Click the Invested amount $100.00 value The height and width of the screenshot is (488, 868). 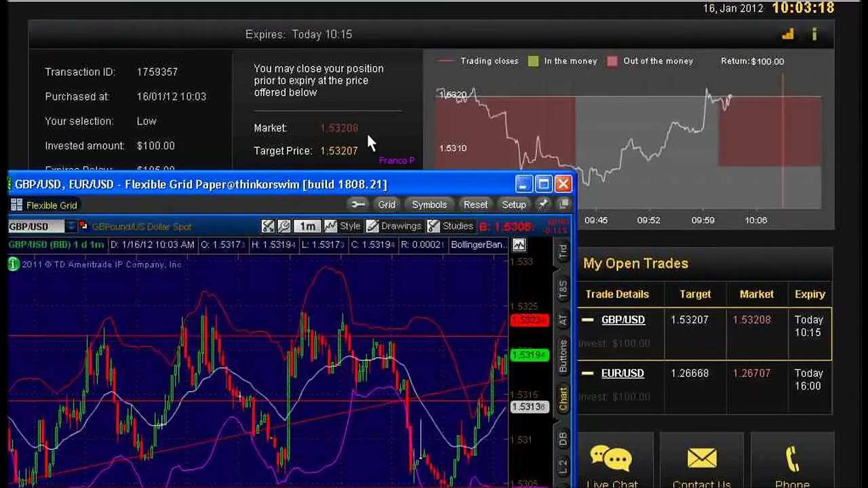point(156,146)
